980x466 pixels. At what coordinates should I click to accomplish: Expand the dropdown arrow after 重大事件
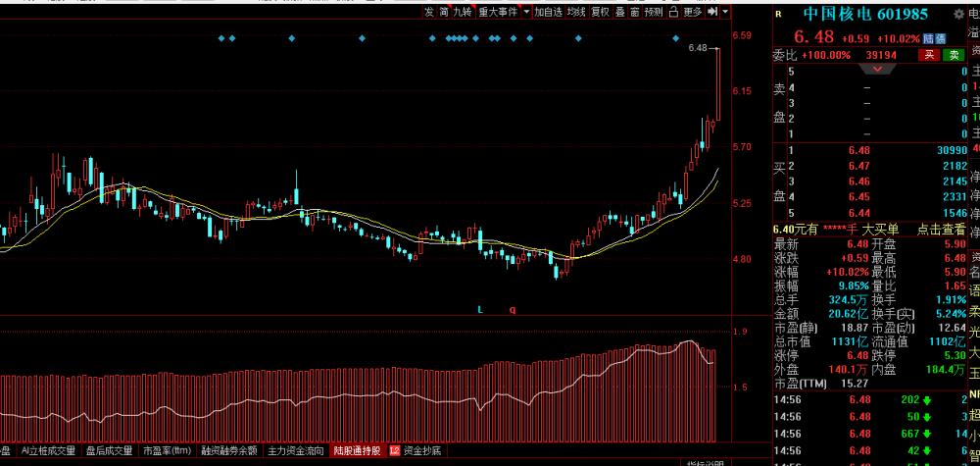[x=527, y=12]
